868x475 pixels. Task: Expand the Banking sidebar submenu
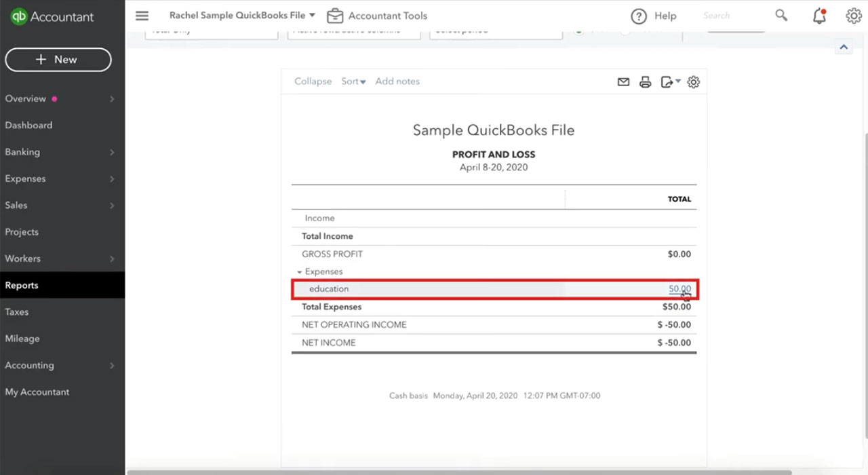pyautogui.click(x=112, y=153)
